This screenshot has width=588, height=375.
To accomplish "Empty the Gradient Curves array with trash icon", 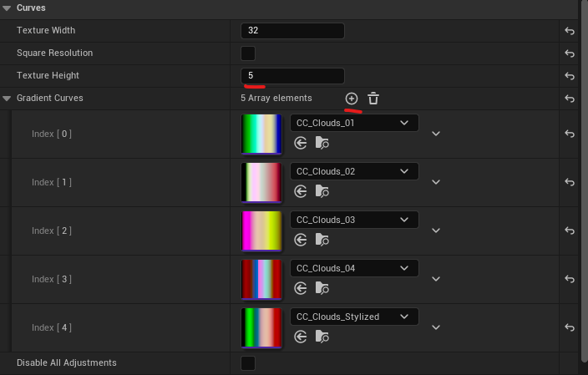I will [373, 99].
